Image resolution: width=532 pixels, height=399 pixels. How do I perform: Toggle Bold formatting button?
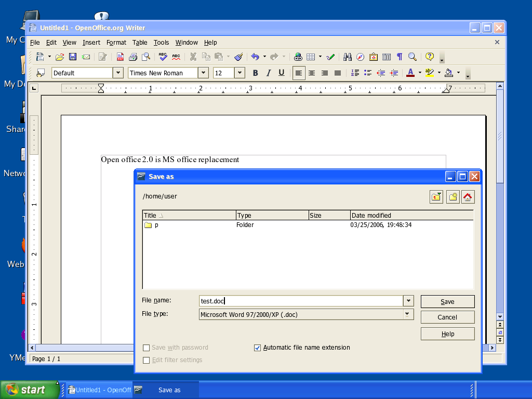tap(256, 73)
